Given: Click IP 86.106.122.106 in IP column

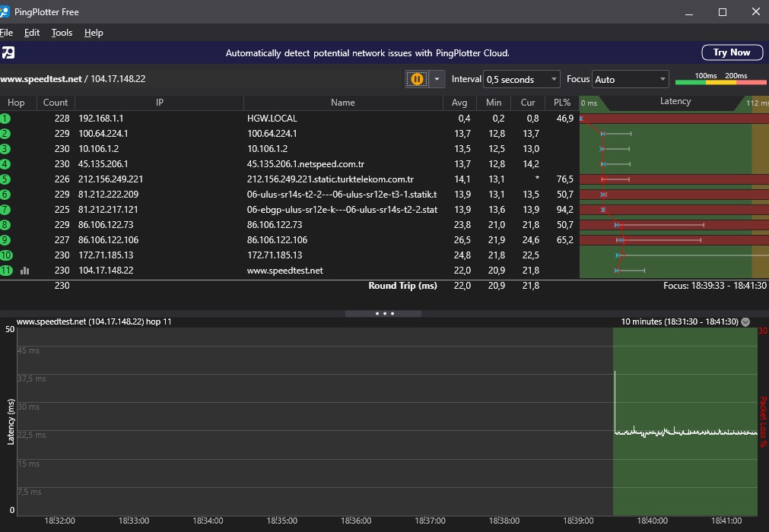Looking at the screenshot, I should point(108,240).
